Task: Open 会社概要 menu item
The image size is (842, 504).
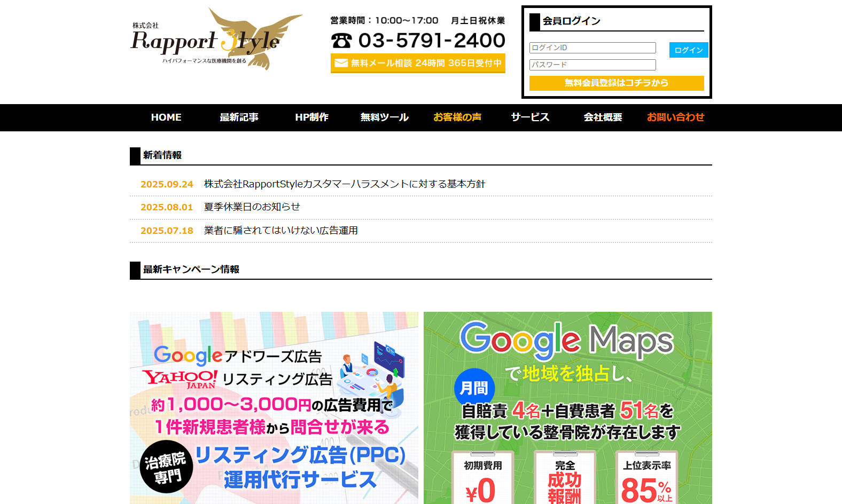Action: click(x=603, y=117)
